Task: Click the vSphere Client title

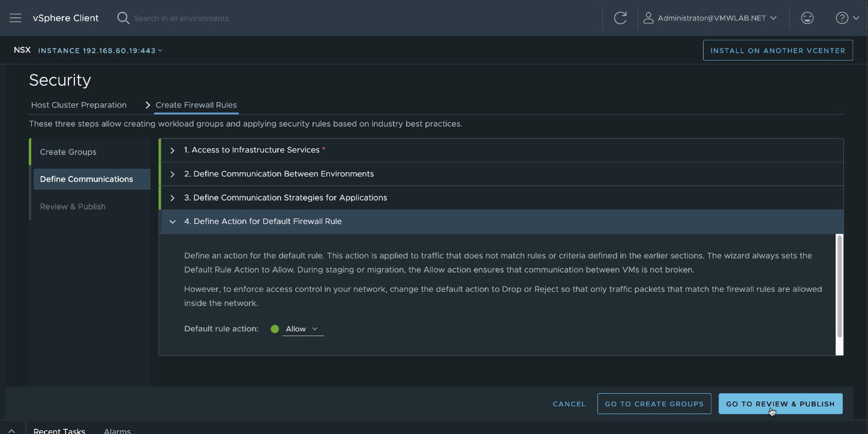Action: 66,18
